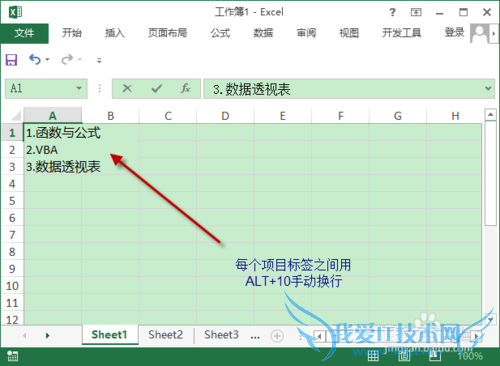Expand the formula bar with the chevron
The height and width of the screenshot is (366, 500).
(488, 88)
